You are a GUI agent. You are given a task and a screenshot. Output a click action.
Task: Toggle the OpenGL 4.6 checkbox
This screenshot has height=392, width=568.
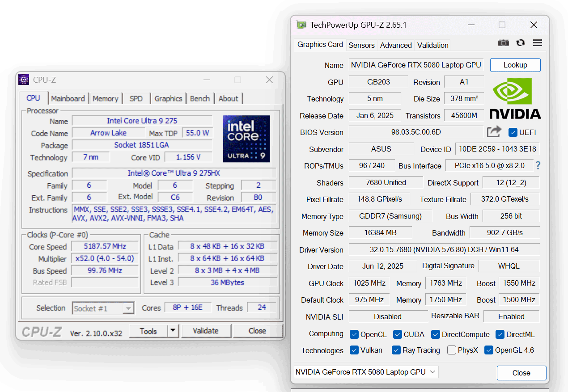click(489, 350)
